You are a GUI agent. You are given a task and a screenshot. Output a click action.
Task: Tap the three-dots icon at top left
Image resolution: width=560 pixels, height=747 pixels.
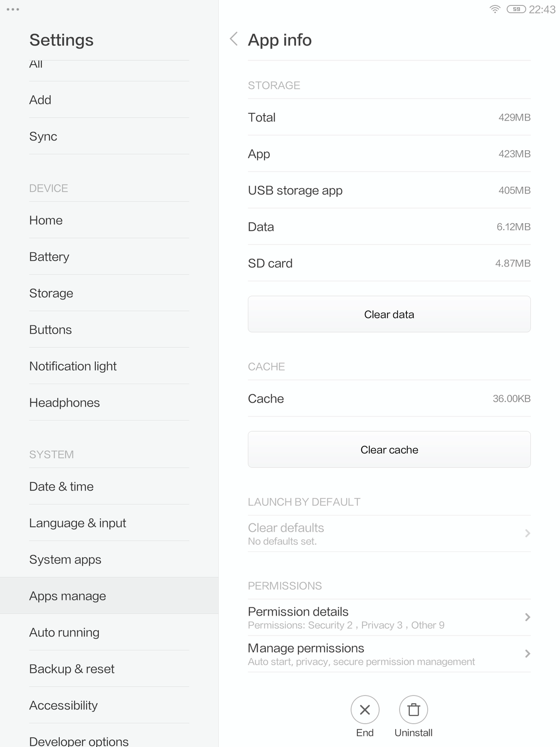13,9
